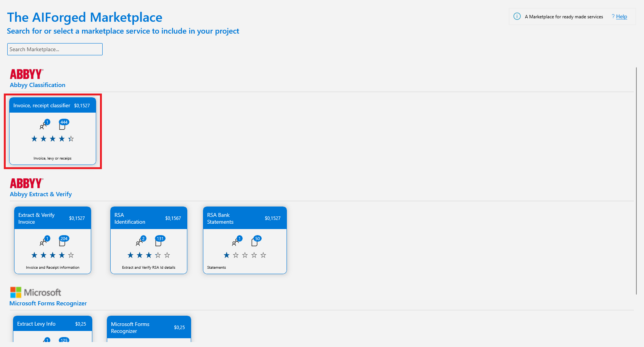Click the 131 documents icon on RSA Identification
The image size is (644, 347).
tap(159, 241)
